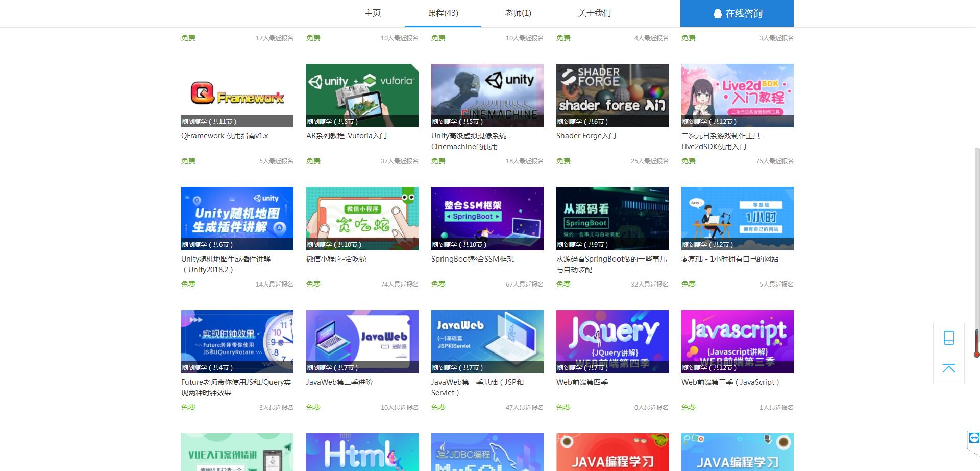
Task: Click the QQ icon in 在线咨询 button
Action: [x=717, y=13]
